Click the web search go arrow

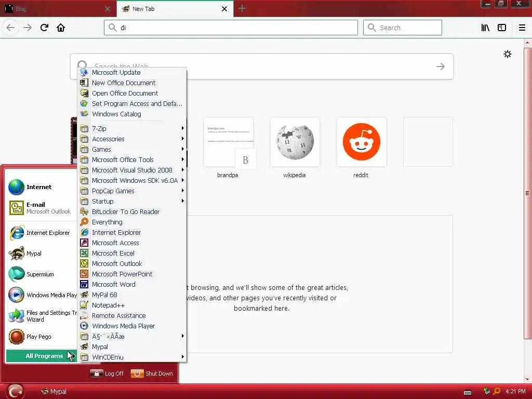[x=441, y=66]
